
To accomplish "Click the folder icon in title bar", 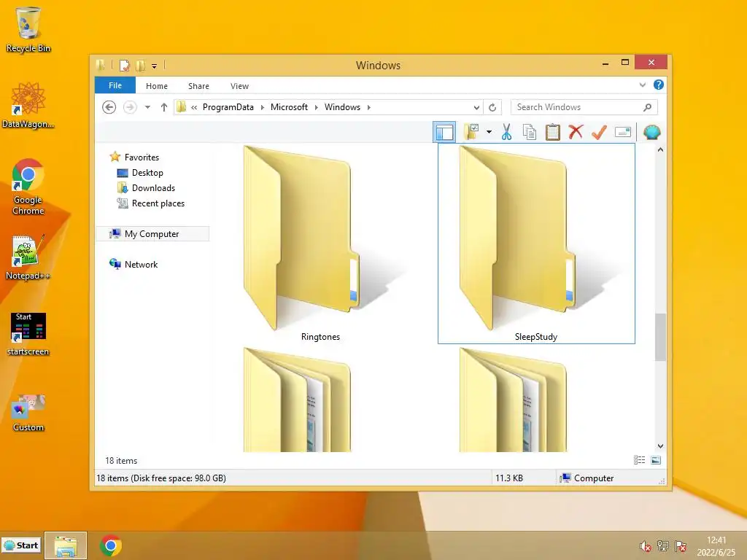I will (101, 65).
